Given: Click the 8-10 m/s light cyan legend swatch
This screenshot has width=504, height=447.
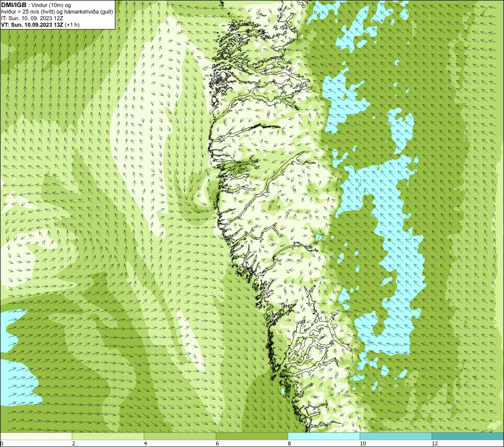Looking at the screenshot, I should coord(324,436).
